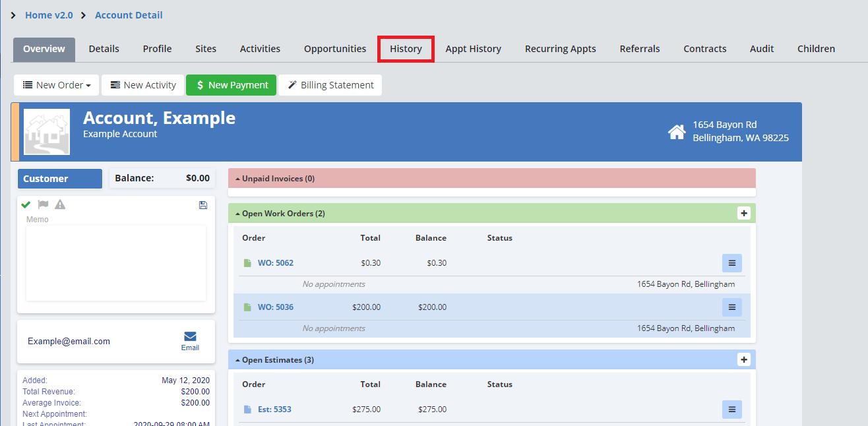Click the save memo floppy disk icon

(203, 205)
